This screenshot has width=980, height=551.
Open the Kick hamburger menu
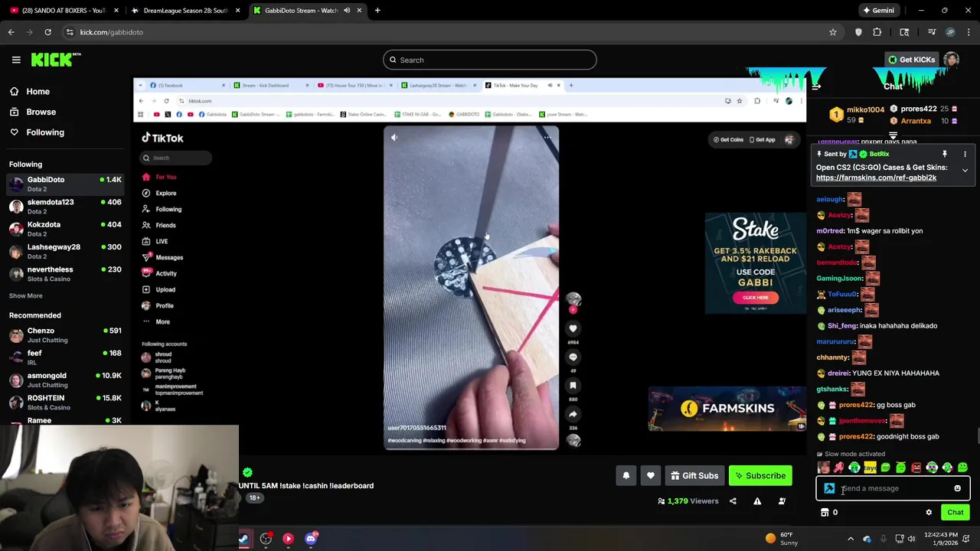click(x=16, y=60)
